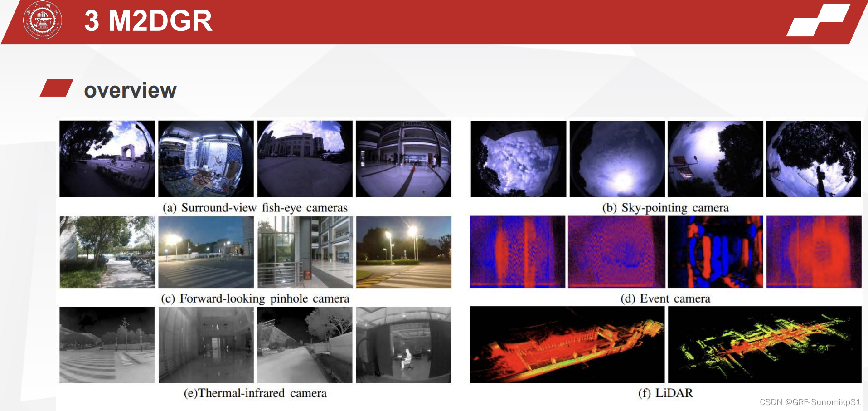Viewport: 868px width, 411px height.
Task: Open sky-pointing image with tree canopy overhead
Action: (x=814, y=159)
